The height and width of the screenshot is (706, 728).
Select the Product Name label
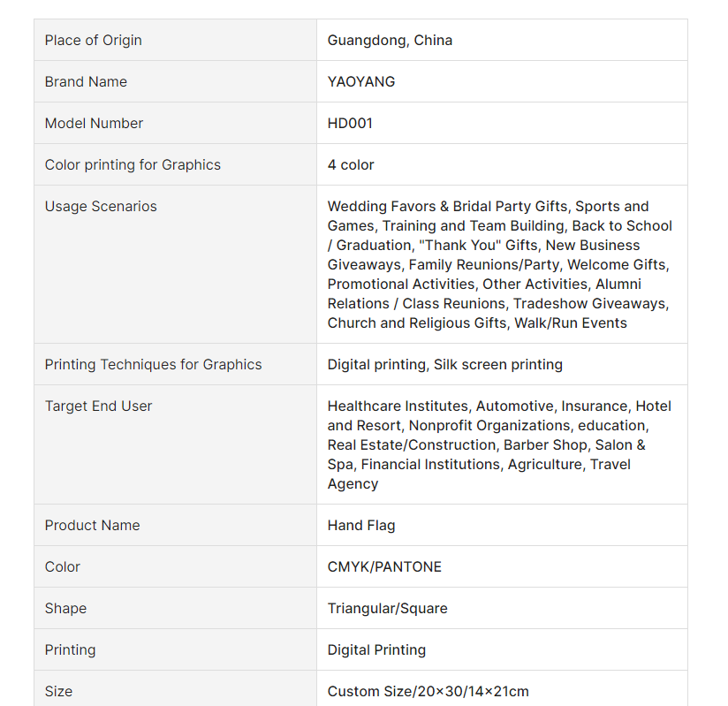click(x=93, y=526)
